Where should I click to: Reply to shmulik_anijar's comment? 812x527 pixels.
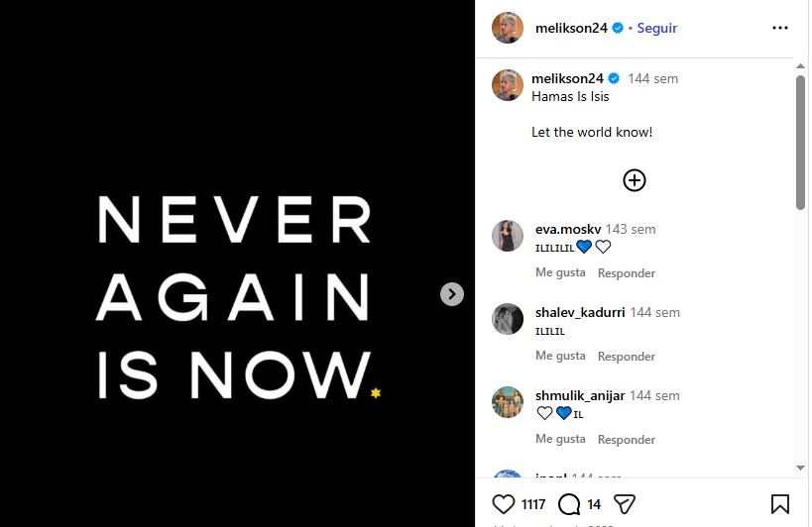tap(626, 440)
